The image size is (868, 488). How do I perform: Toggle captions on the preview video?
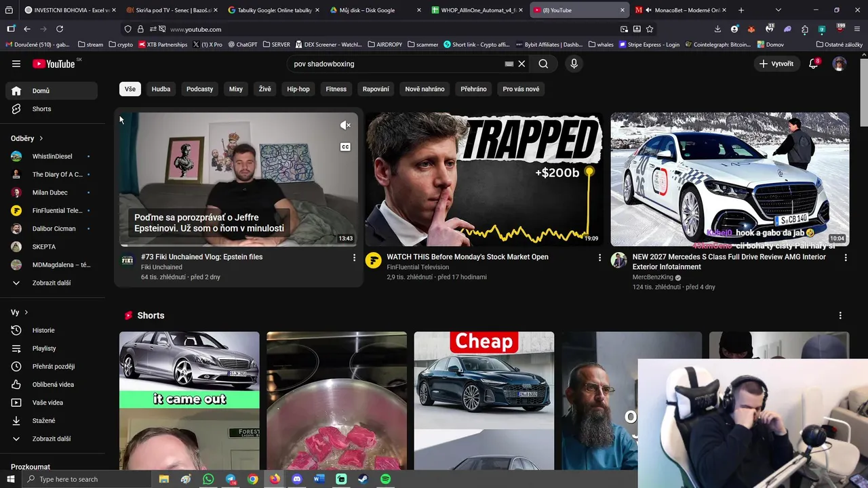tap(345, 147)
